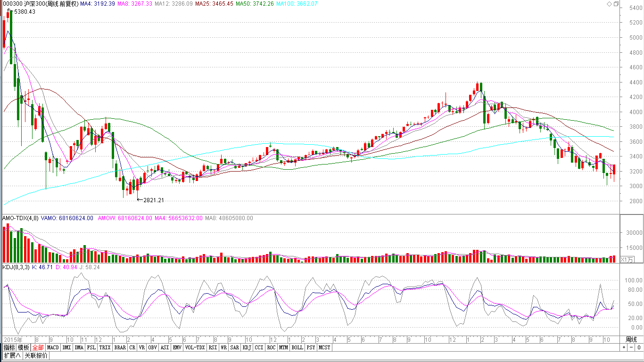
Task: Select the FSL indicator tab
Action: (91, 347)
